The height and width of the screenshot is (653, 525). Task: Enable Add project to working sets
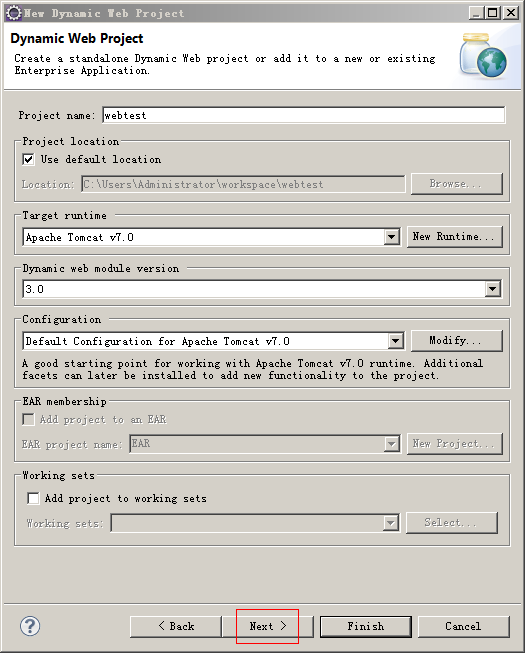[33, 498]
